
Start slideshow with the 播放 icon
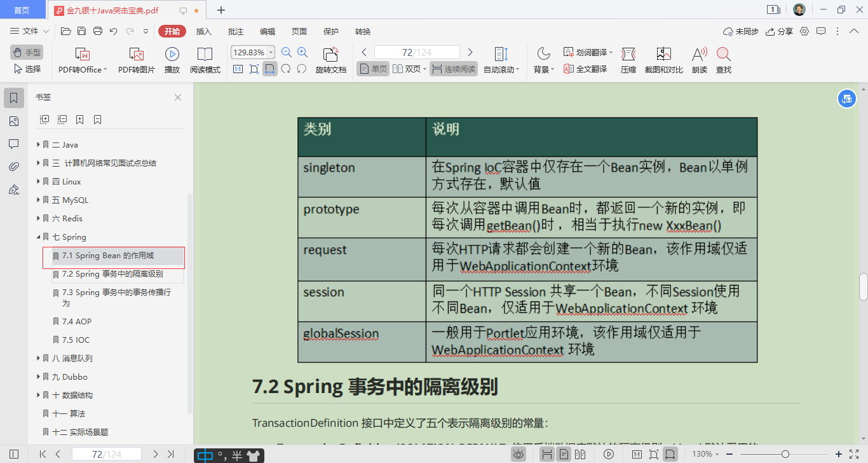tap(172, 54)
